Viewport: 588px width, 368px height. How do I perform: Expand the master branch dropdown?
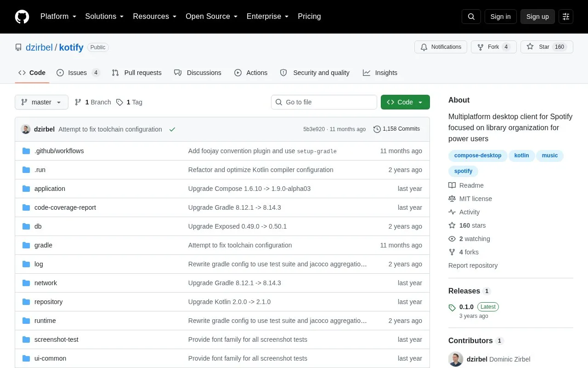click(41, 102)
